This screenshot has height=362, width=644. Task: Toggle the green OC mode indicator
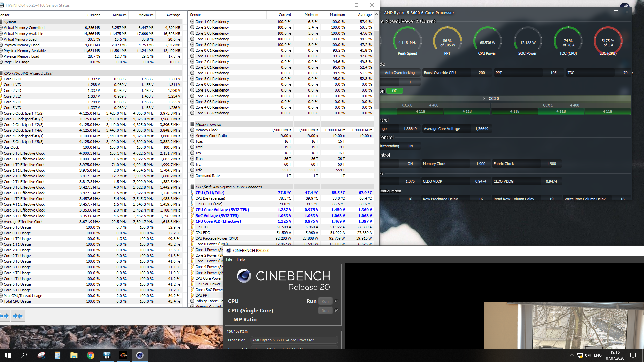point(394,91)
